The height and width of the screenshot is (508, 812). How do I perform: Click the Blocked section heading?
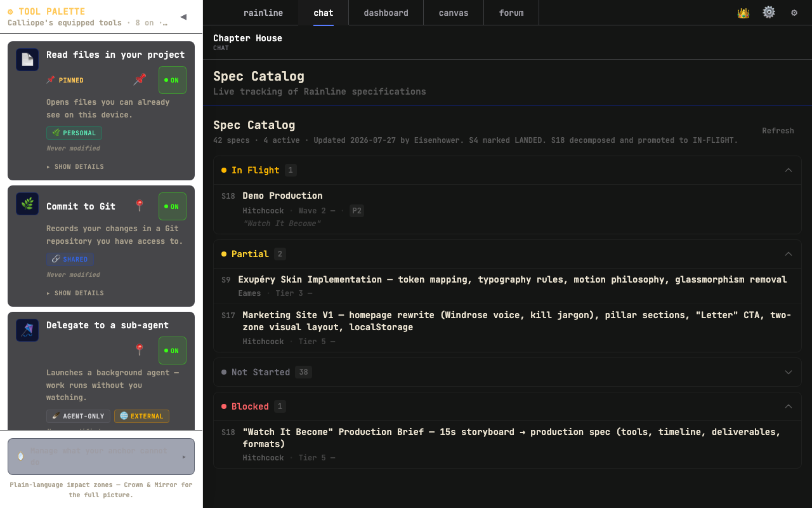point(250,406)
